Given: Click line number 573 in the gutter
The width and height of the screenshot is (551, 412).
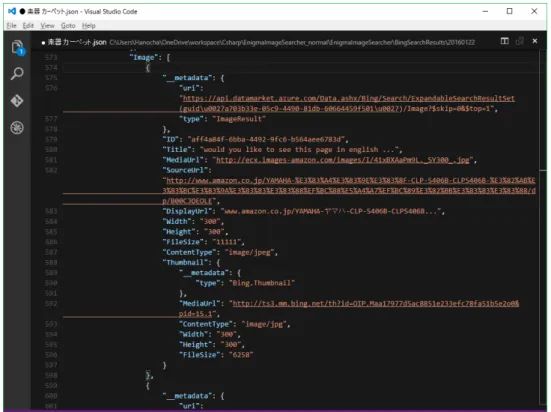Looking at the screenshot, I should tap(51, 57).
